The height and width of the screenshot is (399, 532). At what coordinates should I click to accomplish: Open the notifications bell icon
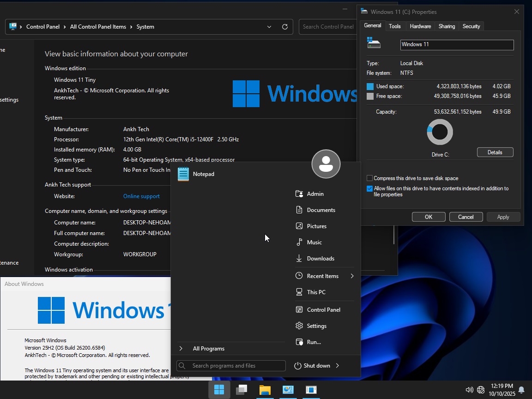point(521,390)
